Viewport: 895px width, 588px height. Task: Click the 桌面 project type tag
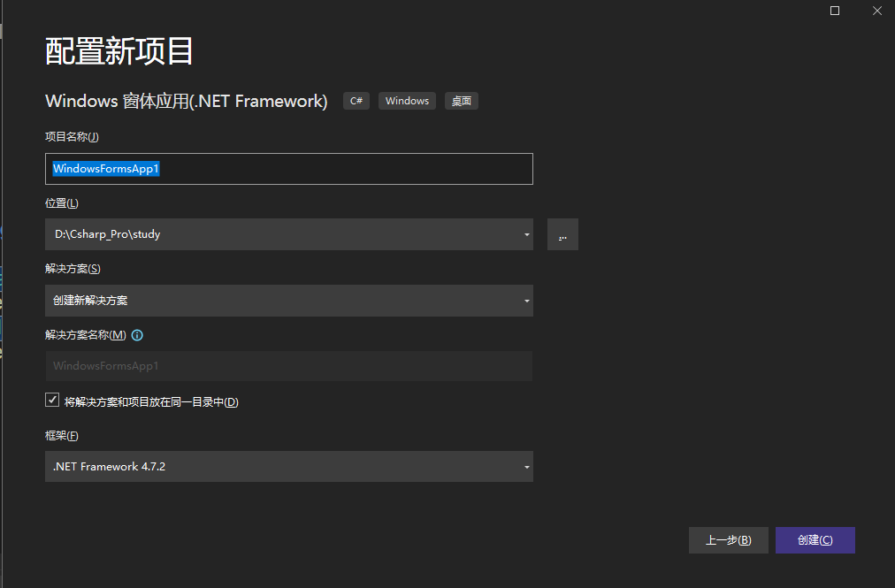(x=461, y=101)
